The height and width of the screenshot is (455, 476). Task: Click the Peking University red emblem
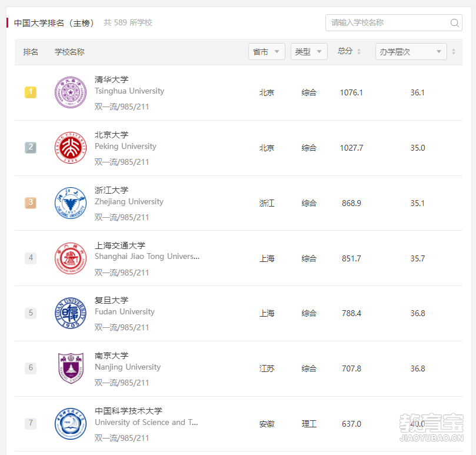click(71, 148)
